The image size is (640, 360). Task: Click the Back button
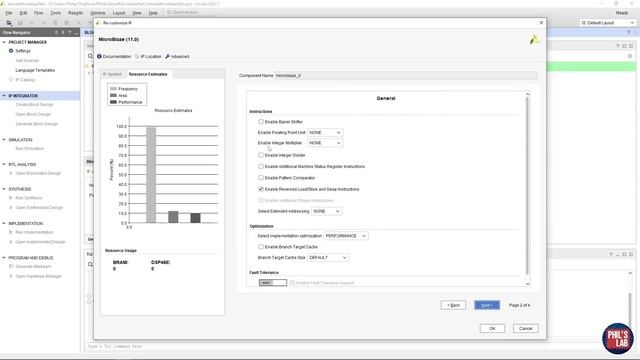coord(453,305)
